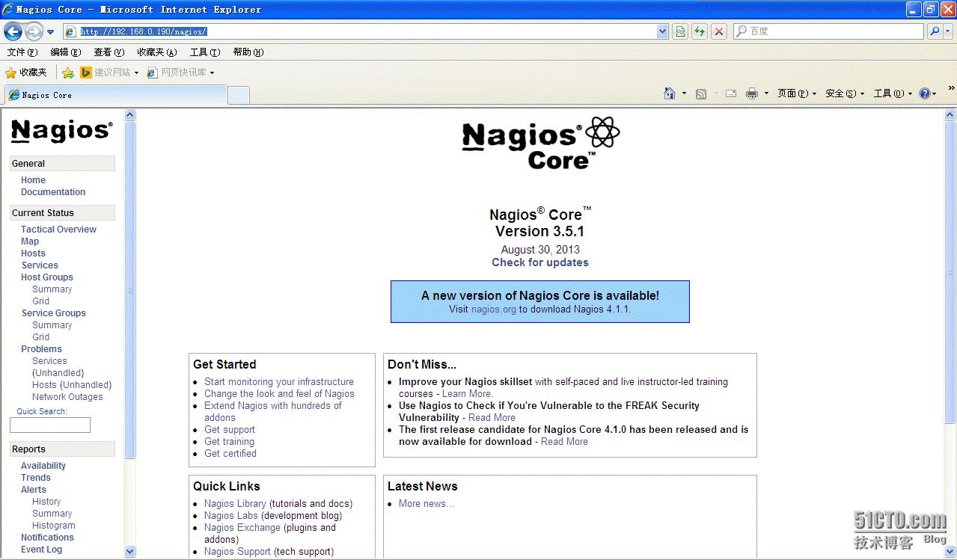Image resolution: width=957 pixels, height=560 pixels.
Task: Open the Host Groups link
Action: (47, 277)
